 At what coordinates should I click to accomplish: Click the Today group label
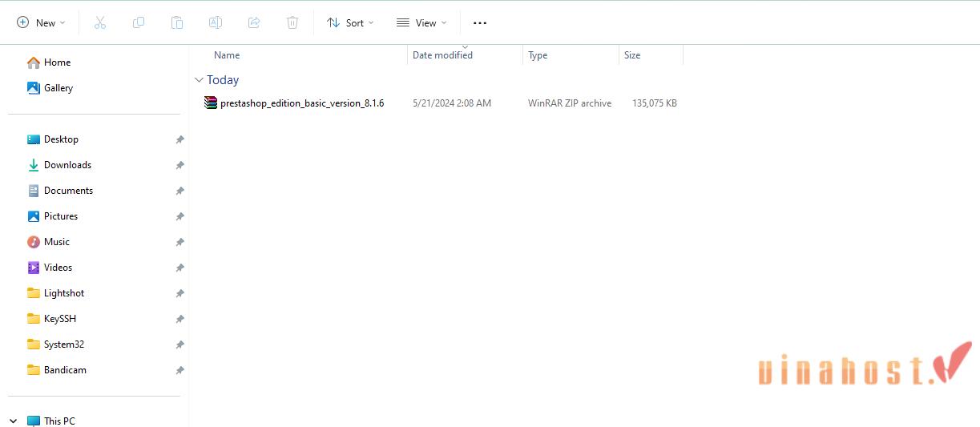coord(223,80)
